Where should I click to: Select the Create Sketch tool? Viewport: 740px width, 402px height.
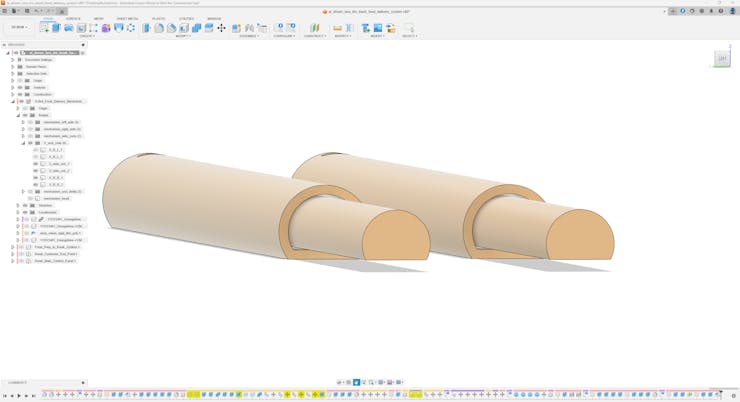coord(44,28)
